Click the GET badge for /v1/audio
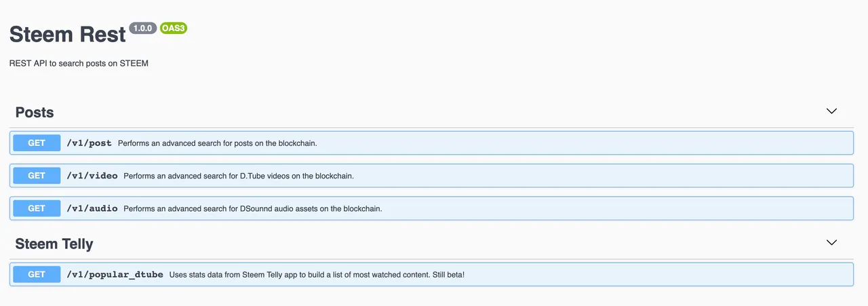This screenshot has width=868, height=306. [37, 208]
